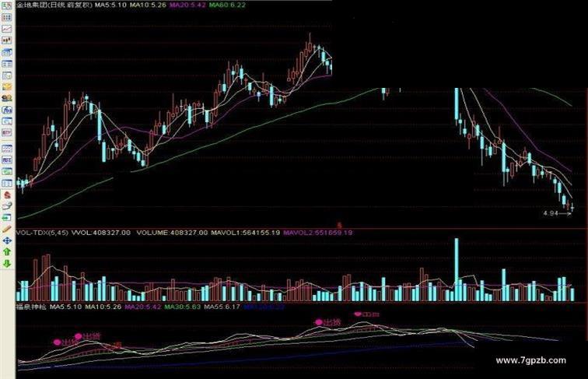Click the two-people contacts icon
Viewport: 588px width, 379px height.
coord(7,98)
